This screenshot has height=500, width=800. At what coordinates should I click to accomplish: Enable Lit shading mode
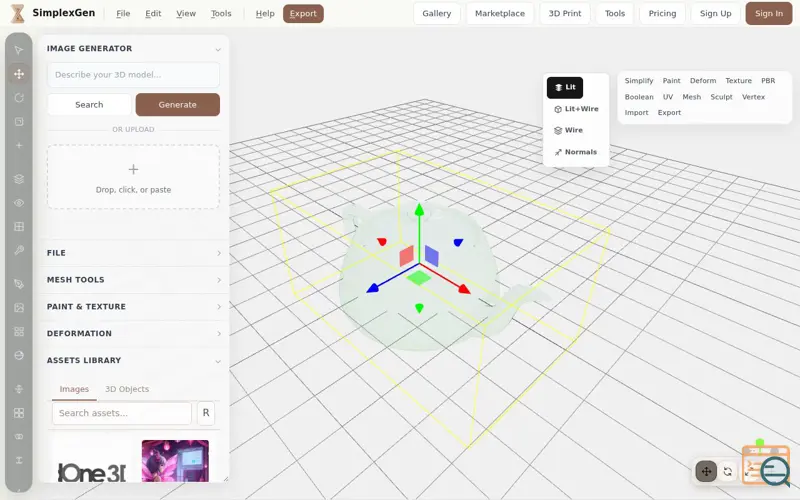565,87
